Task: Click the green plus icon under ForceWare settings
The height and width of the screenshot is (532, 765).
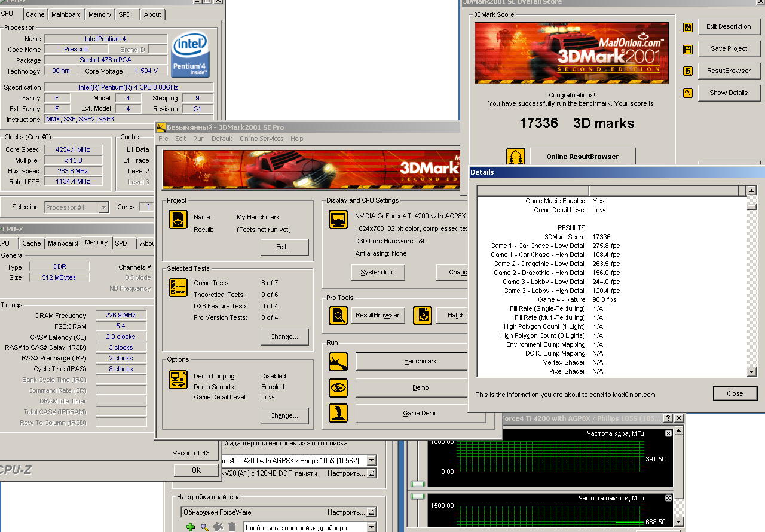Action: pyautogui.click(x=191, y=527)
